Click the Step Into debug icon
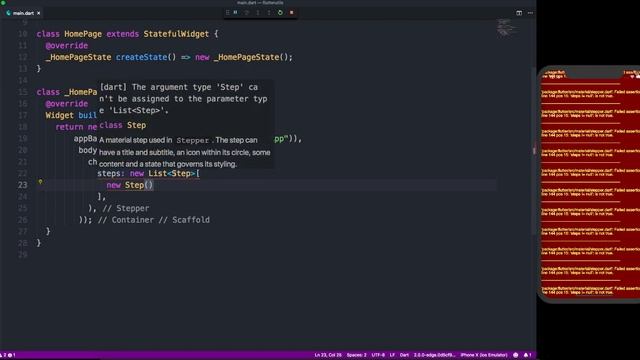This screenshot has width=640, height=360. coord(258,13)
